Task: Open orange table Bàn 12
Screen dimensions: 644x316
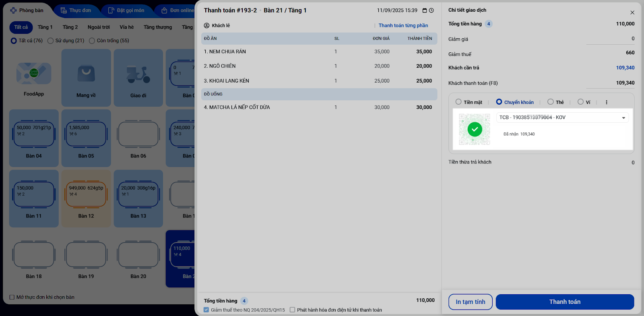Action: (86, 198)
